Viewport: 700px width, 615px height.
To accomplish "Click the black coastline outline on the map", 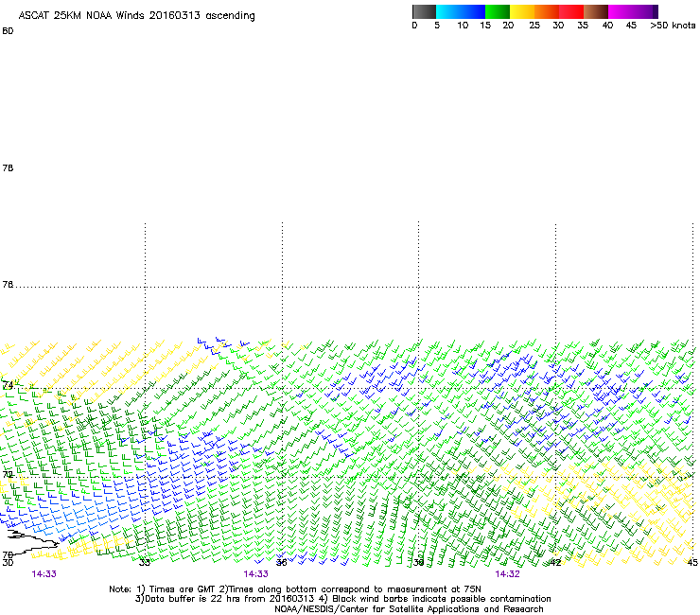I will click(x=32, y=543).
